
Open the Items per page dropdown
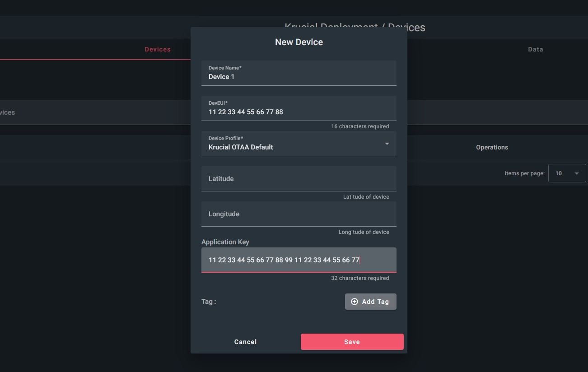coord(567,173)
